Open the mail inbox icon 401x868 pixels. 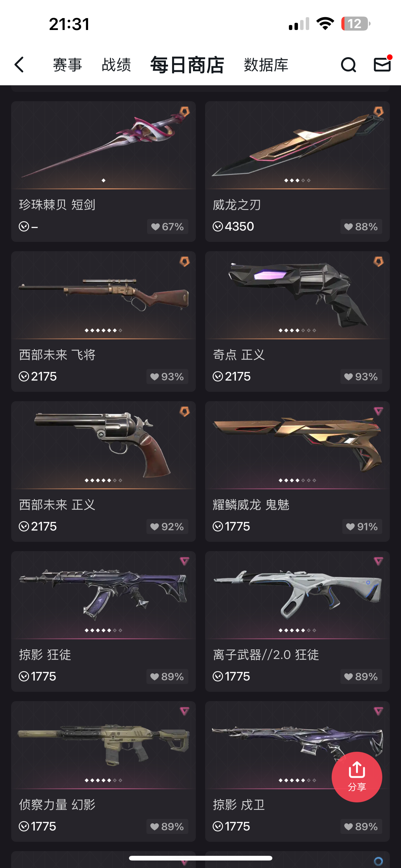pos(382,64)
